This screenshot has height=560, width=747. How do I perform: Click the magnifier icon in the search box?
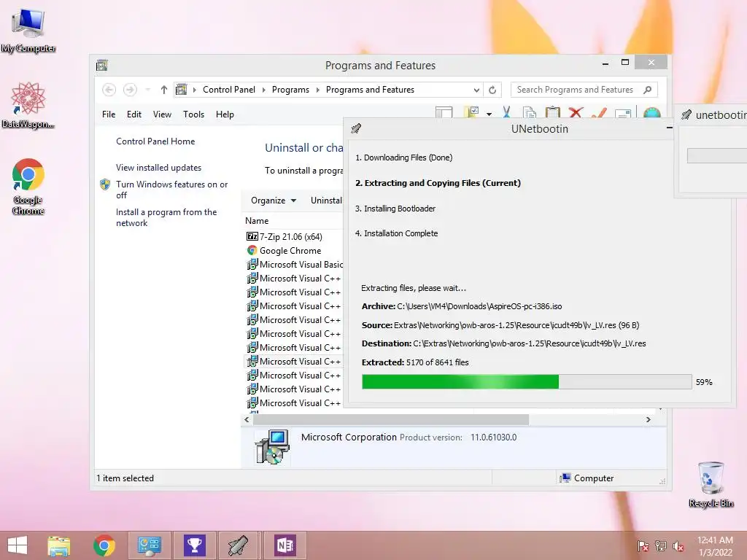tap(648, 90)
